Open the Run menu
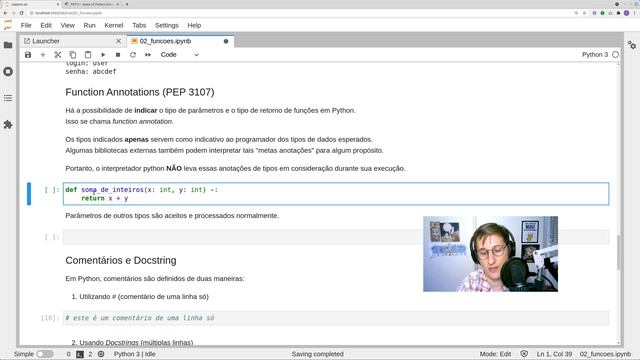 tap(89, 25)
